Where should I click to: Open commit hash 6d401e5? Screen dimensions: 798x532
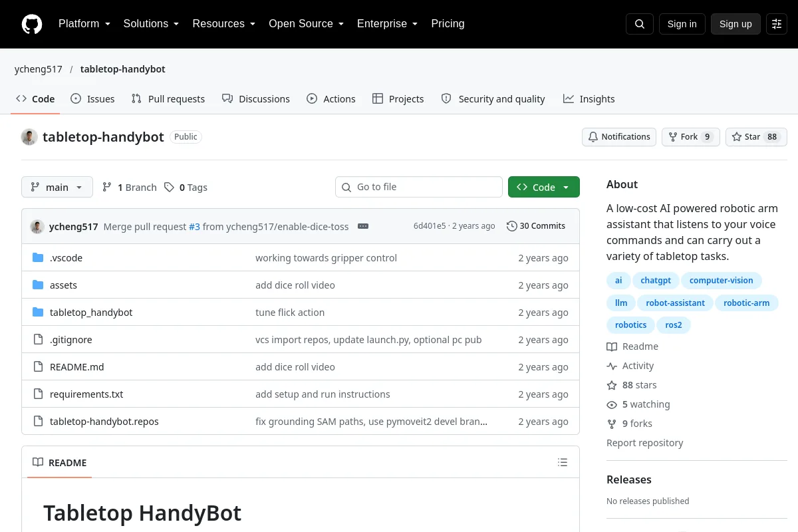tap(430, 226)
